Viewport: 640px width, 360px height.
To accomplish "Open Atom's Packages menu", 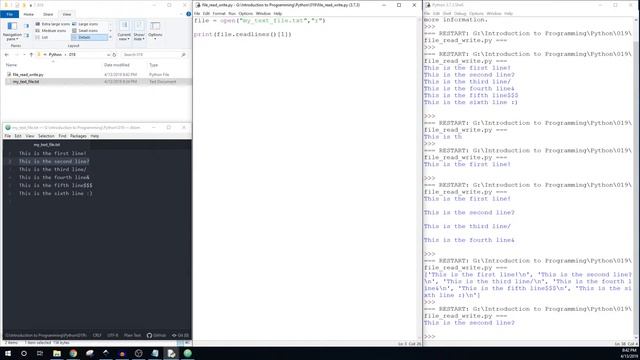I will (78, 136).
